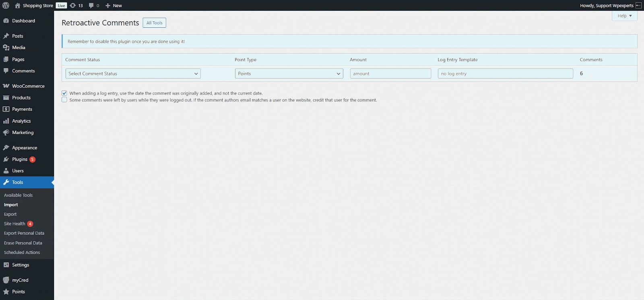644x300 pixels.
Task: Open the Select Comment Status dropdown
Action: 133,74
